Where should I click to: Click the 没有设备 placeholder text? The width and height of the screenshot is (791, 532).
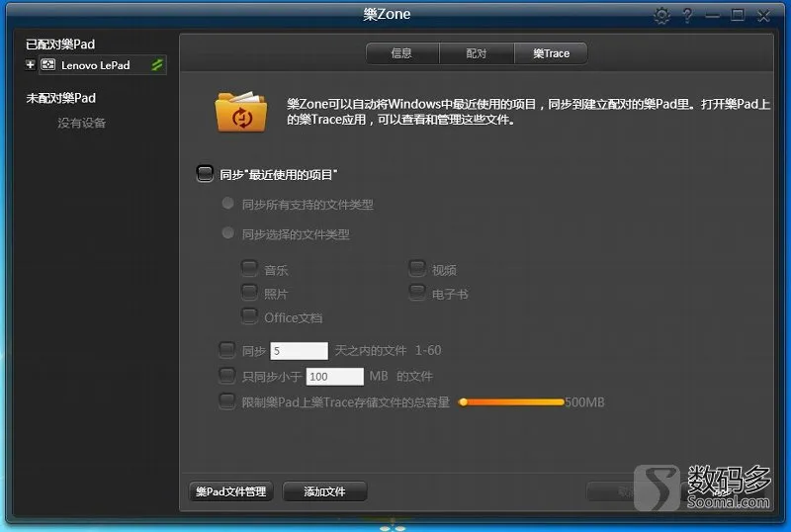(82, 123)
